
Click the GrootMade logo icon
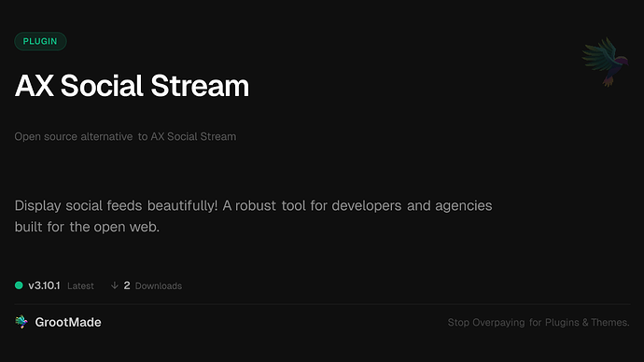pyautogui.click(x=21, y=322)
